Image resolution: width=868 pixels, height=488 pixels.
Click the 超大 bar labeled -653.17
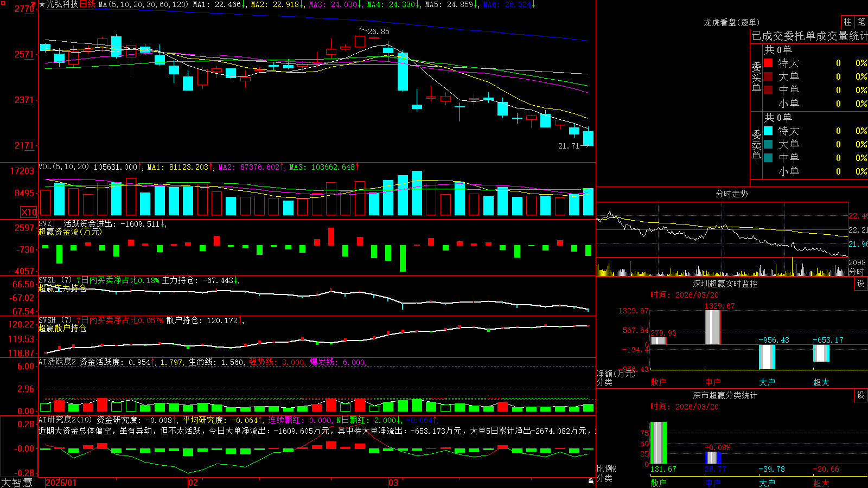tap(821, 353)
